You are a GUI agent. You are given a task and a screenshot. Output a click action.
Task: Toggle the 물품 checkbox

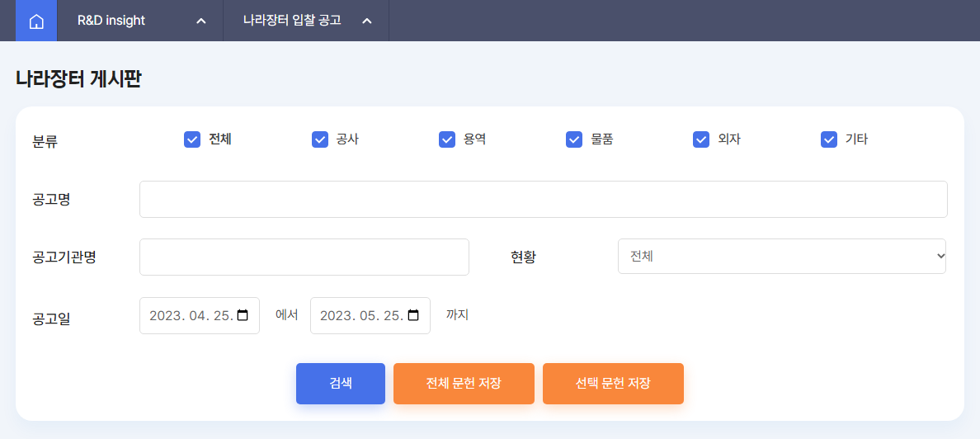point(574,139)
